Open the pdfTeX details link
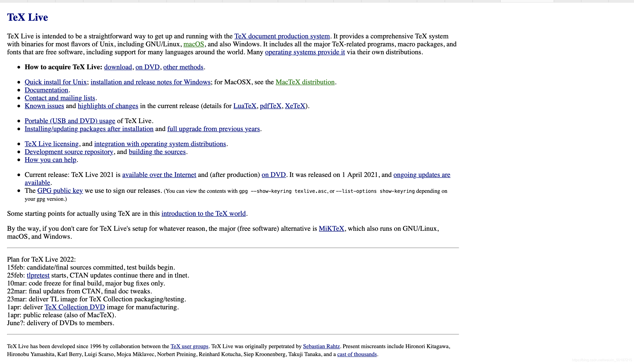The width and height of the screenshot is (634, 364). pyautogui.click(x=271, y=106)
